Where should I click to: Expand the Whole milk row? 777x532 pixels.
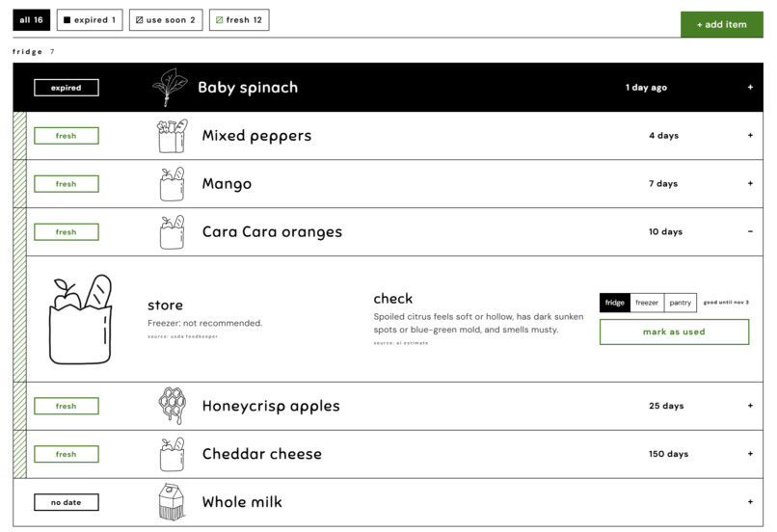coord(750,502)
